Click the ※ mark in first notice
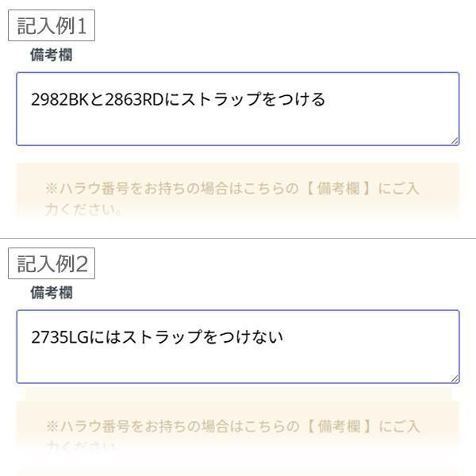Screen dimensions: 476x476 point(52,189)
